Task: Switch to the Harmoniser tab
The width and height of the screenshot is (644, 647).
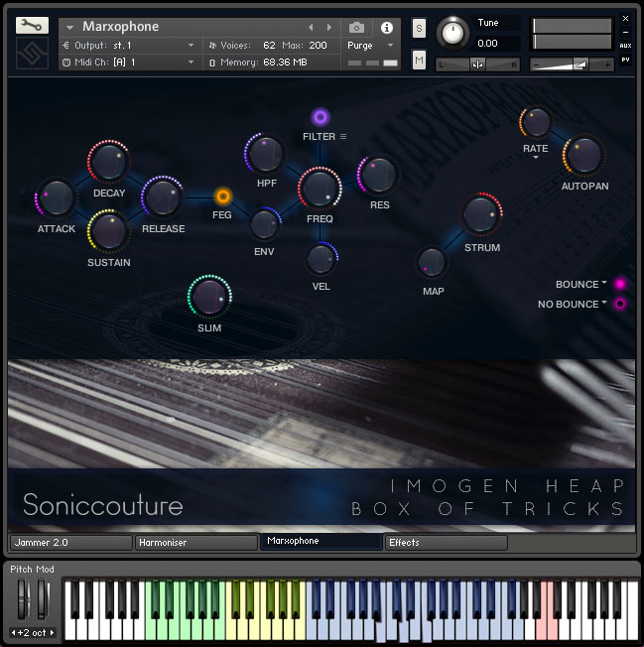Action: (x=196, y=543)
